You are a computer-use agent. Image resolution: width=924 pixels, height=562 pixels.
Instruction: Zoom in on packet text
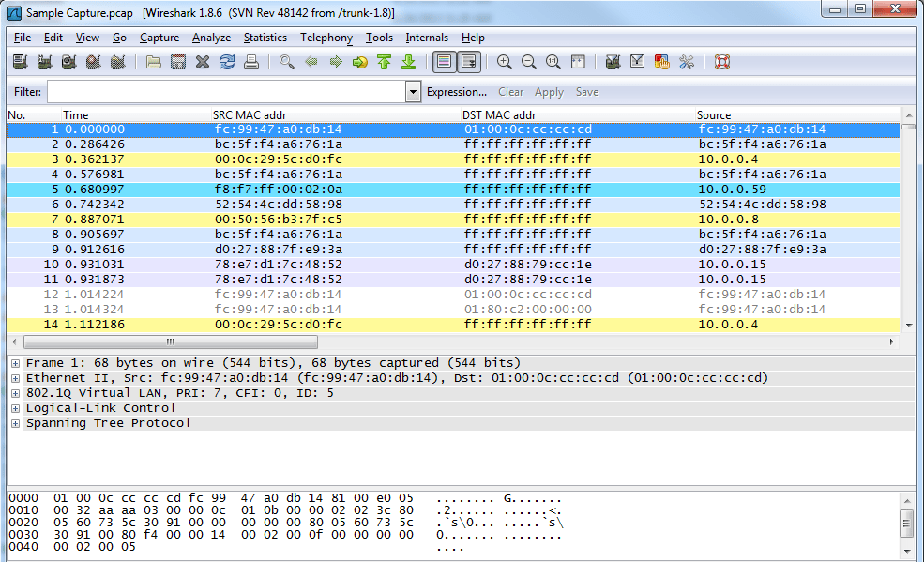(x=505, y=62)
